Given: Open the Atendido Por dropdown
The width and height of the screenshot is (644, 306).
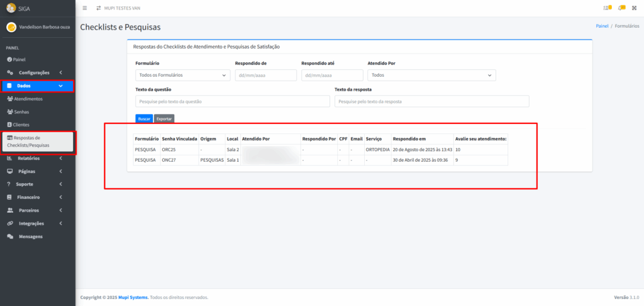Looking at the screenshot, I should [x=431, y=76].
